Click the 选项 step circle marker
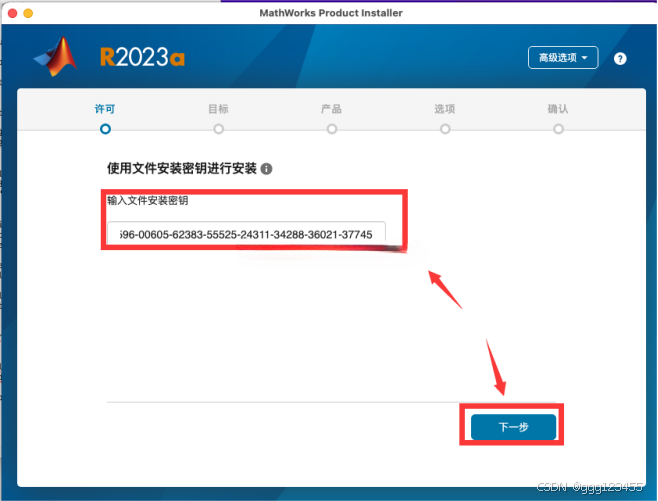The width and height of the screenshot is (658, 501). point(445,129)
